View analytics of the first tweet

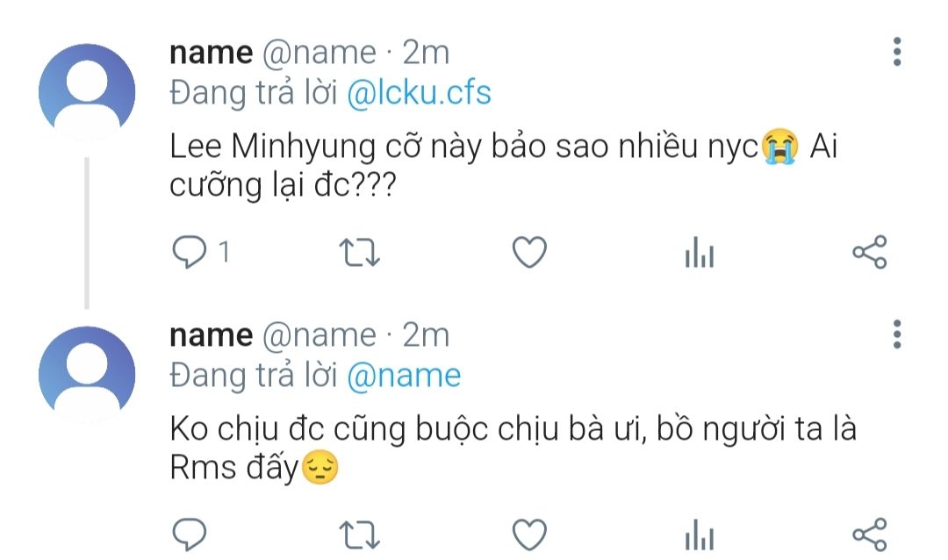pos(700,254)
